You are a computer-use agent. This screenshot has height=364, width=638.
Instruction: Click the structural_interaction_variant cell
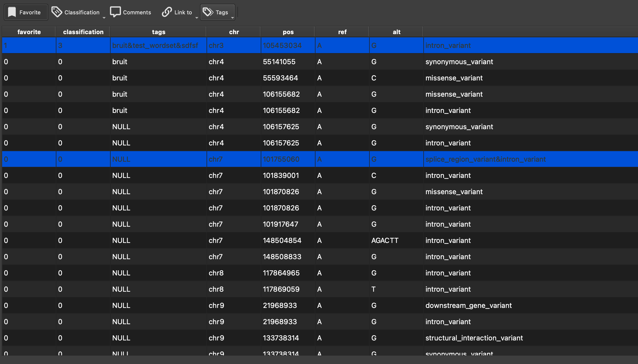point(474,338)
